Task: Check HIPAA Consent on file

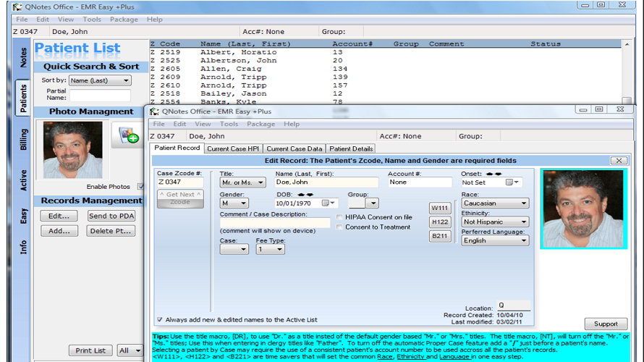Action: point(340,217)
